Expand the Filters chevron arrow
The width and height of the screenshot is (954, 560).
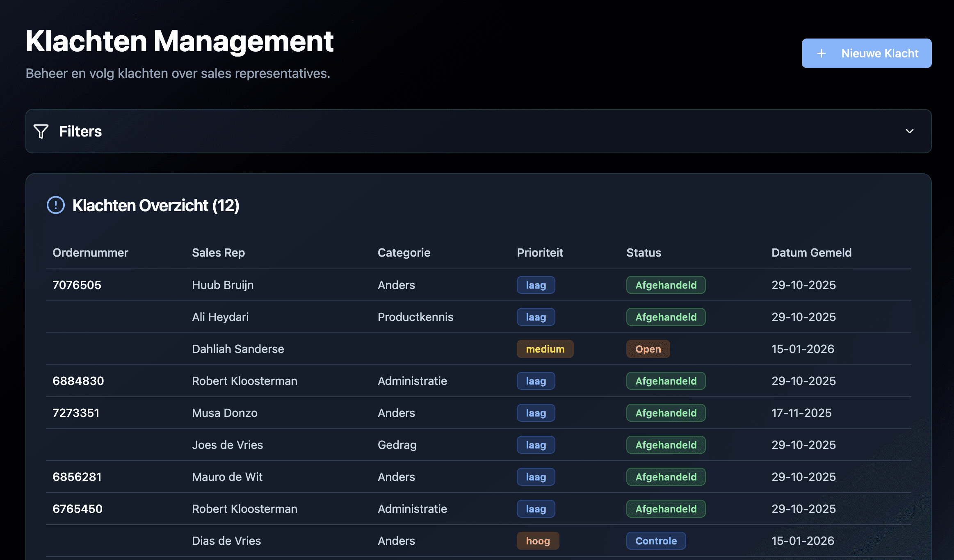pos(909,131)
